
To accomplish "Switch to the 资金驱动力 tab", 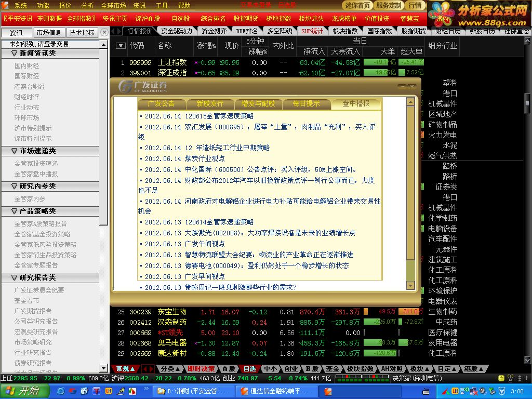I will 177,31.
